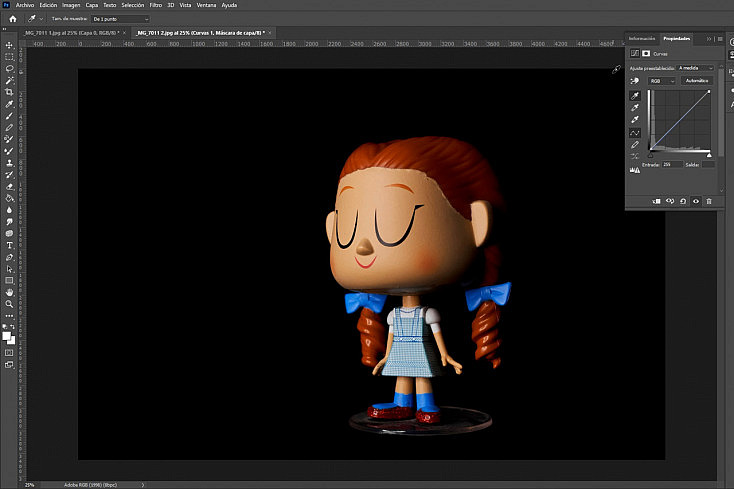Click the clipping warning histogram icon
734x489 pixels.
coord(635,170)
